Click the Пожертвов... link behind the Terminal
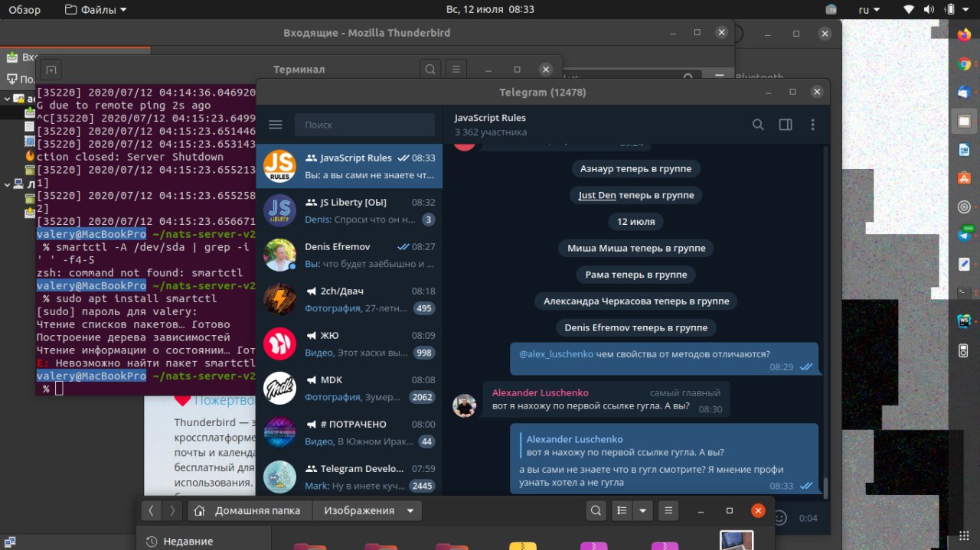This screenshot has width=980, height=550. coord(224,400)
